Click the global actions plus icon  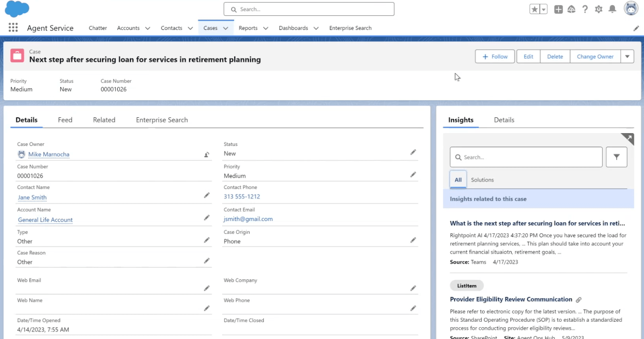(558, 9)
